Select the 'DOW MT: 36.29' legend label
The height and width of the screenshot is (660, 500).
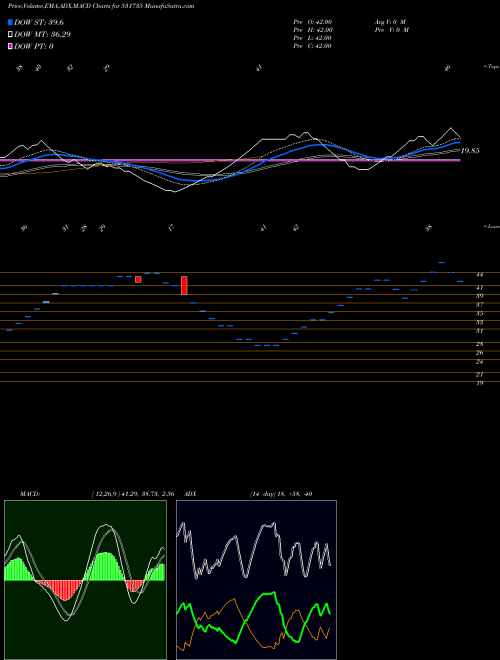tap(42, 34)
